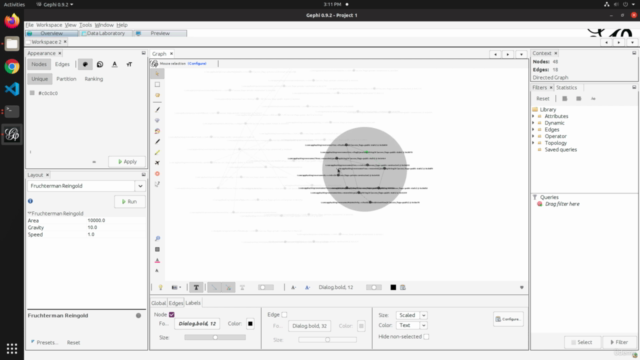
Task: Expand the Attributes filter folder
Action: coord(533,116)
